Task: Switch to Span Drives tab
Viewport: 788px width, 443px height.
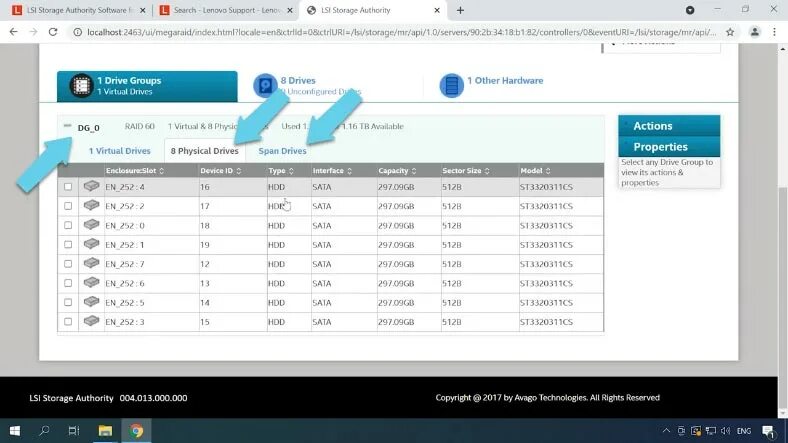Action: click(282, 151)
